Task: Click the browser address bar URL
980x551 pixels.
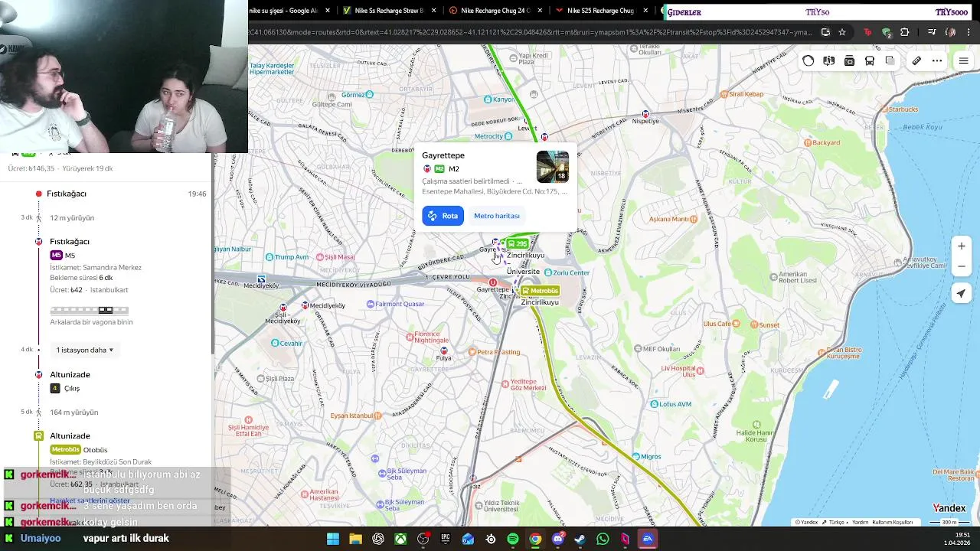Action: click(x=531, y=32)
